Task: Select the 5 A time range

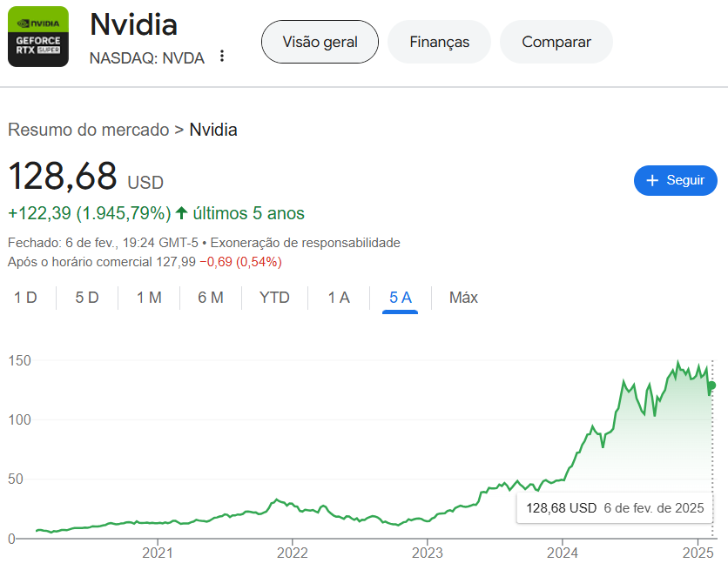Action: click(401, 298)
